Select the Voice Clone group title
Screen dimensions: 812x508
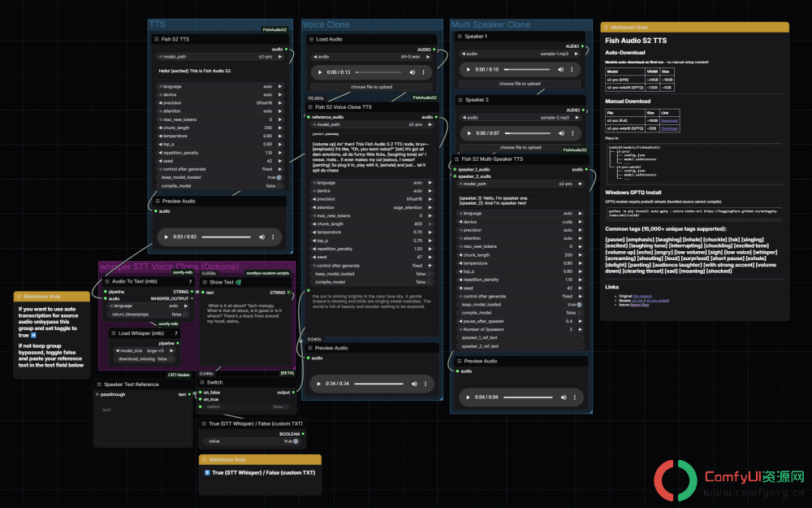tap(326, 24)
